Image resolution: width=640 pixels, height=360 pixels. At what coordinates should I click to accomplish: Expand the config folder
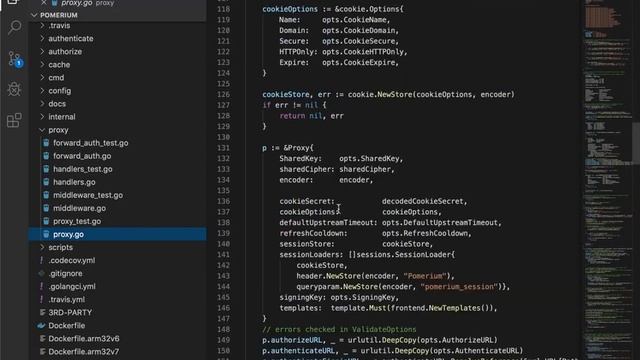tap(42, 91)
